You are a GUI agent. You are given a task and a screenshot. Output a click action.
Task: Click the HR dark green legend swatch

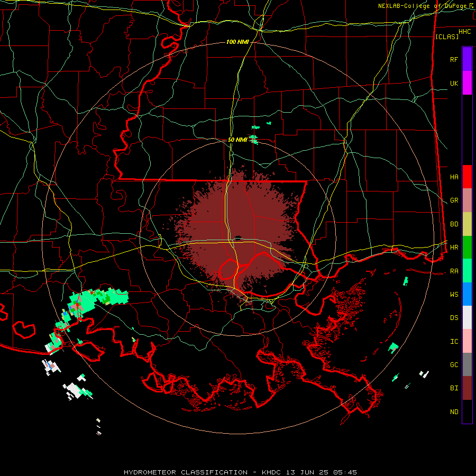pos(467,248)
